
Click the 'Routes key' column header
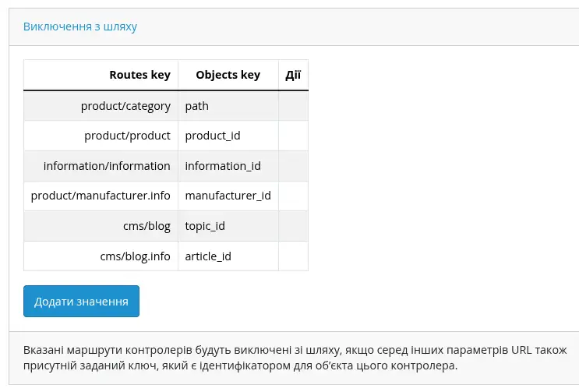(139, 76)
